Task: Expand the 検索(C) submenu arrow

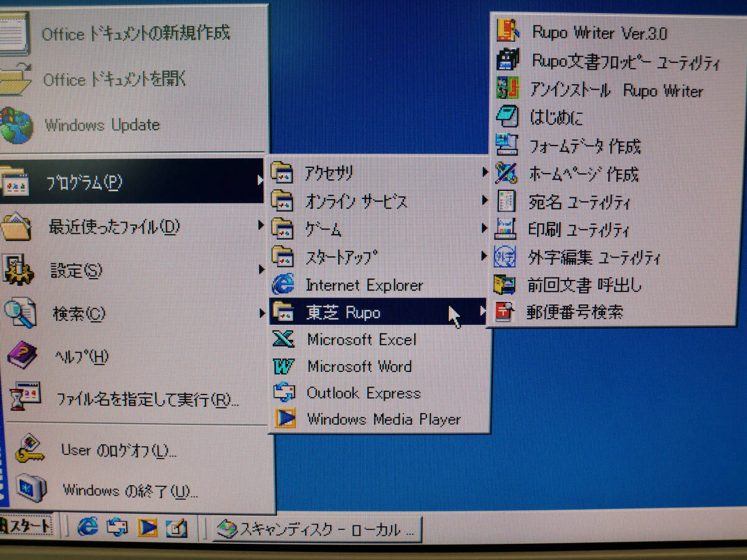Action: pyautogui.click(x=263, y=312)
